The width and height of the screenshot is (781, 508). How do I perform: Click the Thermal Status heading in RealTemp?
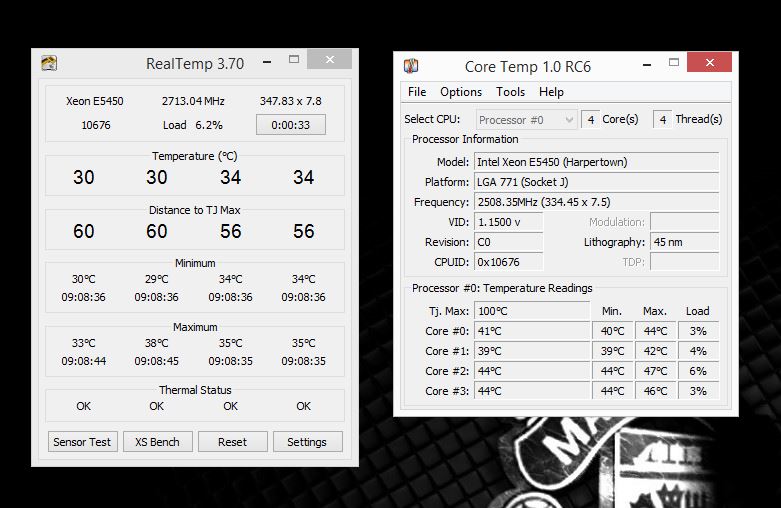point(195,389)
